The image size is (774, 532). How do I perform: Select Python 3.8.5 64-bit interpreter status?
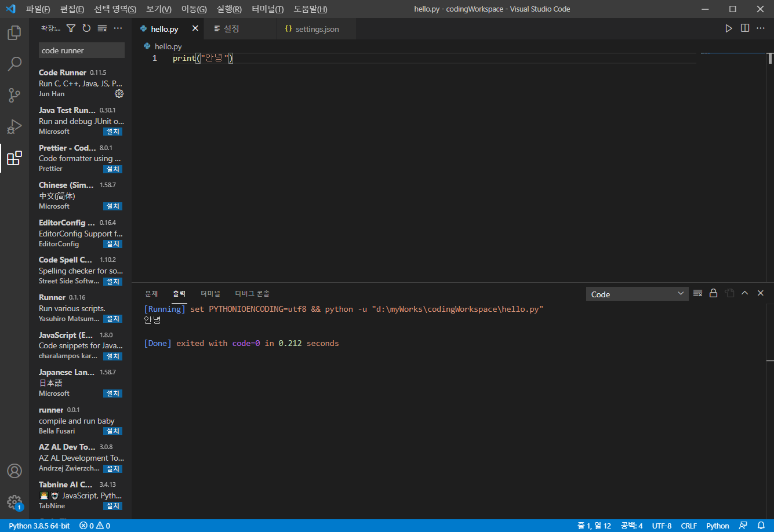[39, 526]
